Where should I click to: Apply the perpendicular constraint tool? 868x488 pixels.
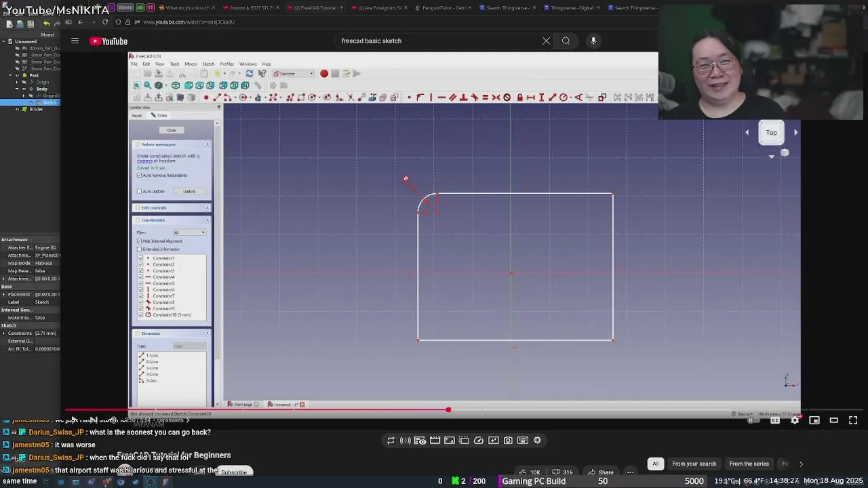463,98
